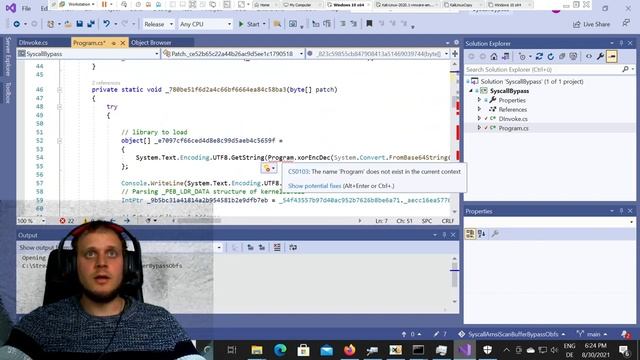Switch to Object Browser tab
Viewport: 640px width, 360px height.
[151, 42]
